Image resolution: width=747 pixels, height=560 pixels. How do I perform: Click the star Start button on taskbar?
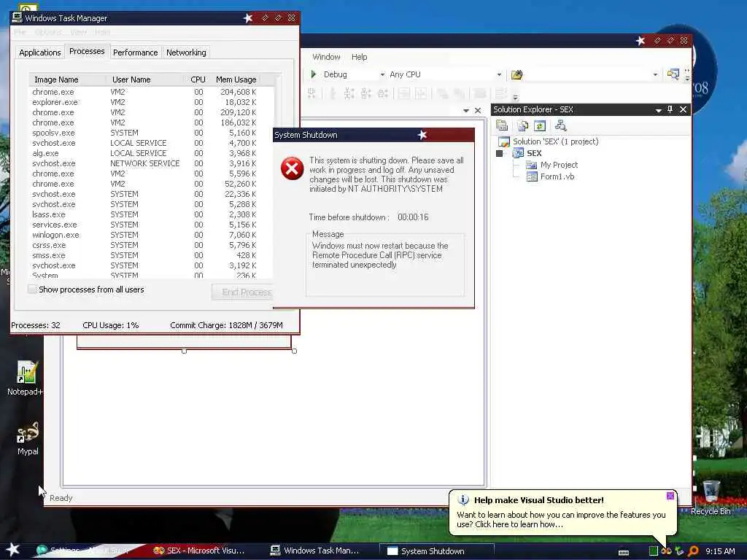coord(13,550)
